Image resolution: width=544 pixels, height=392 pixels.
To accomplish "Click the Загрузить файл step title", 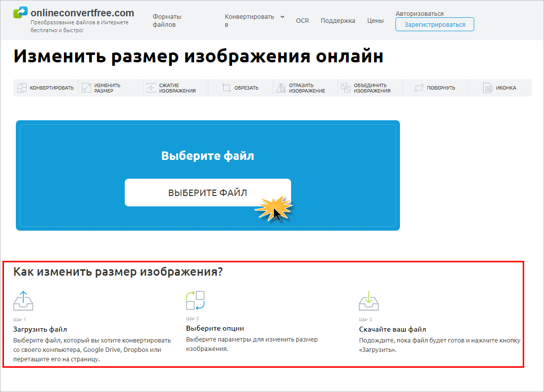I will point(40,329).
